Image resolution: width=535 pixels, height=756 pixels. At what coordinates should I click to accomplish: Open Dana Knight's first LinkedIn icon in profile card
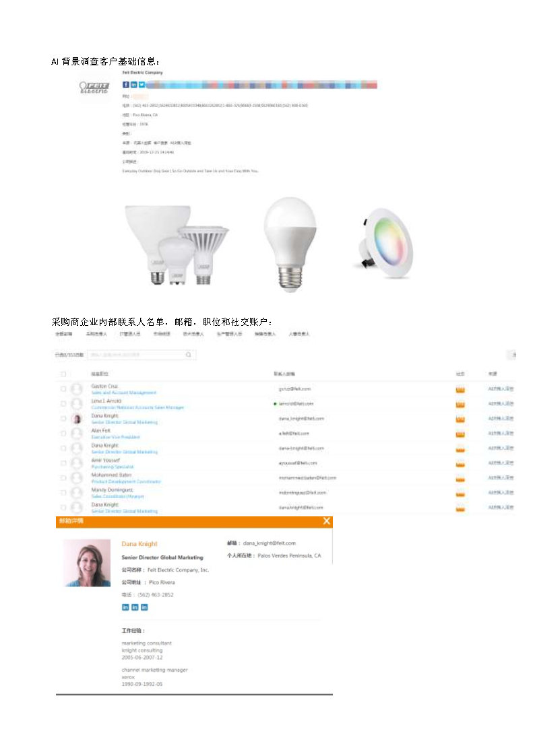(x=125, y=607)
